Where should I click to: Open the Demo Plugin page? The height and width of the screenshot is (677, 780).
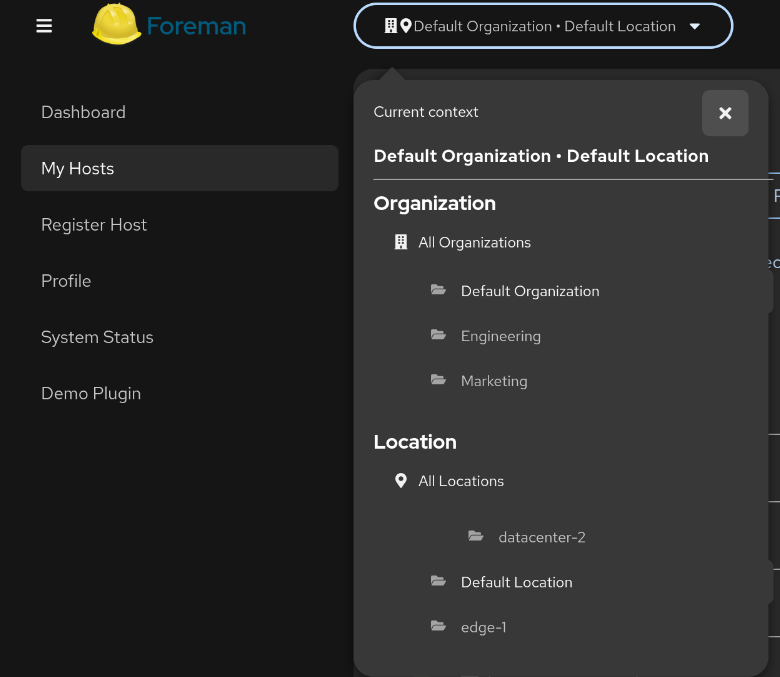(x=91, y=393)
